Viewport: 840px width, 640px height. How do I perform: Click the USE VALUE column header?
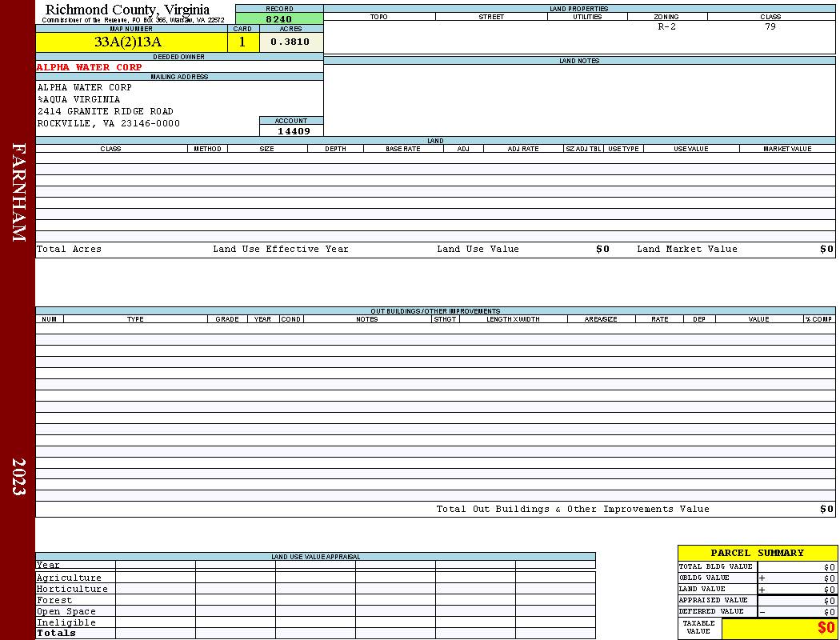(x=691, y=149)
